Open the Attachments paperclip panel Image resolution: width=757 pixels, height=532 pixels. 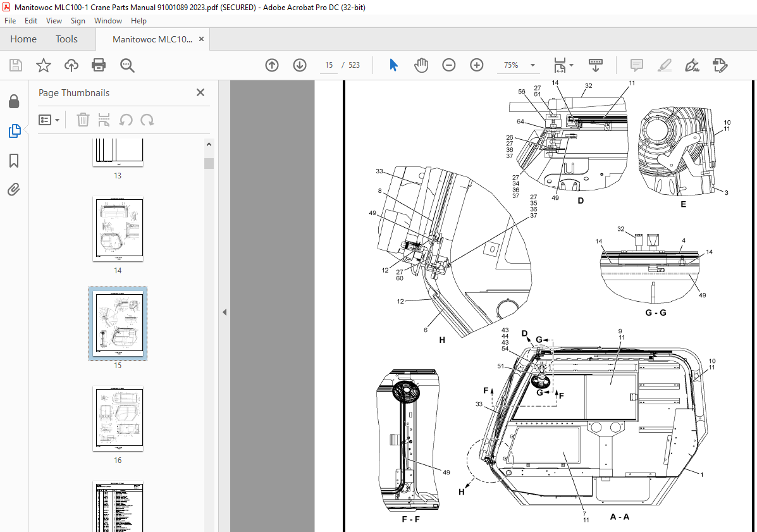tap(14, 189)
